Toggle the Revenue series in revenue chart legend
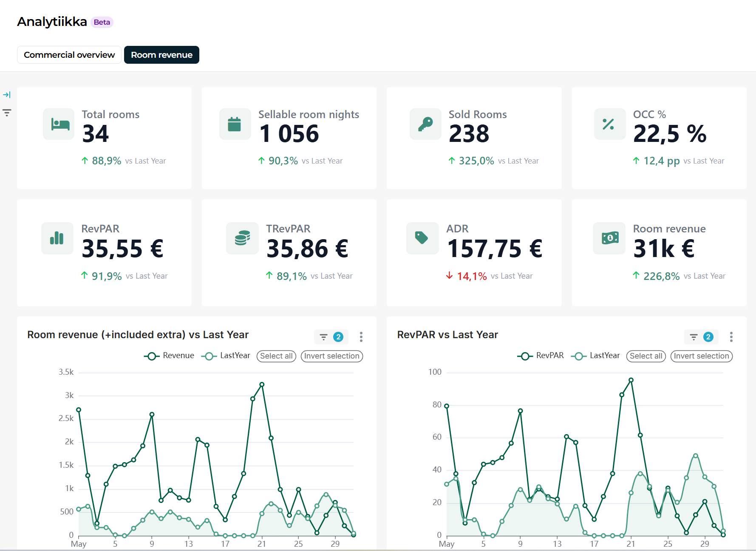The image size is (756, 551). click(x=169, y=356)
